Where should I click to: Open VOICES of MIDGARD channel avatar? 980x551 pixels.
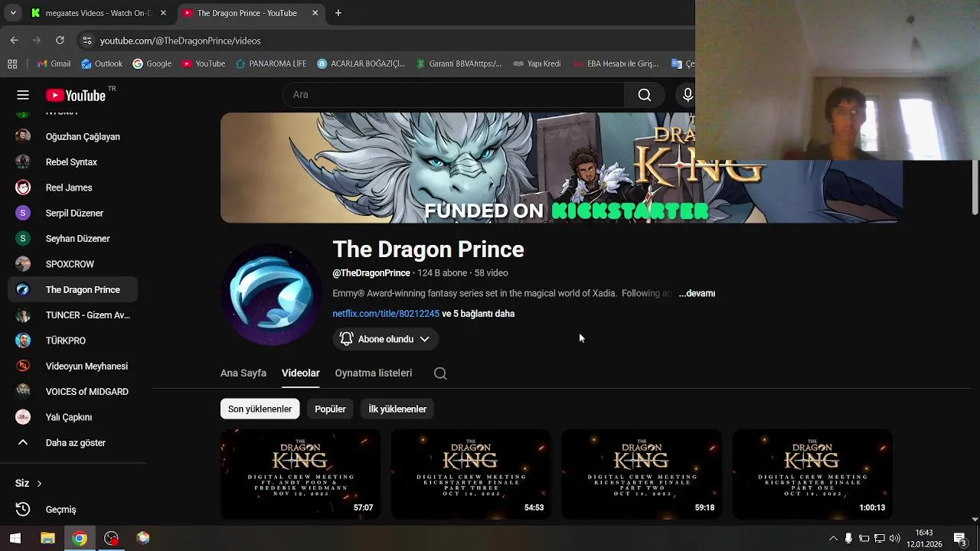tap(23, 392)
